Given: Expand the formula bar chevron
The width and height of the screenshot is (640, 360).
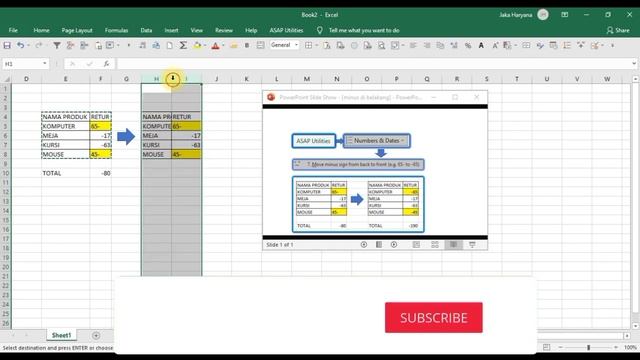Looking at the screenshot, I should pyautogui.click(x=634, y=64).
